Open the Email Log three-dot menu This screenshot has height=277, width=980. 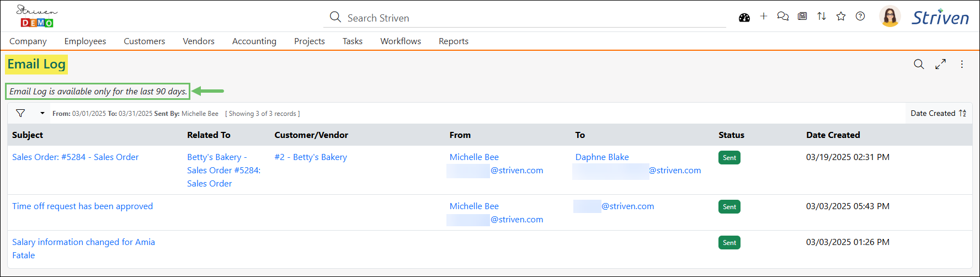[x=962, y=64]
